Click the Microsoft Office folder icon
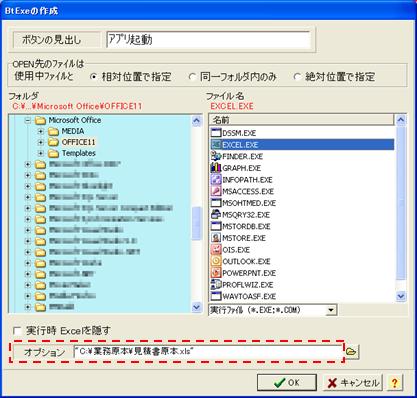The image size is (417, 398). coord(41,120)
